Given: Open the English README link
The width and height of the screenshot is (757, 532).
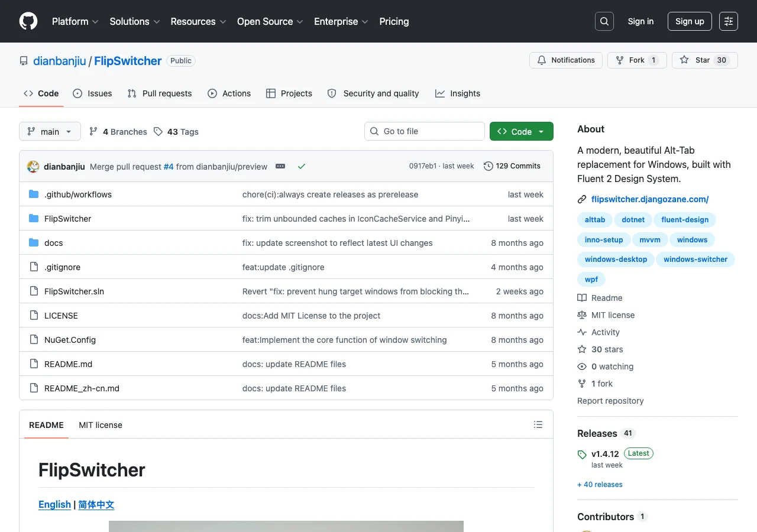Looking at the screenshot, I should pos(54,505).
